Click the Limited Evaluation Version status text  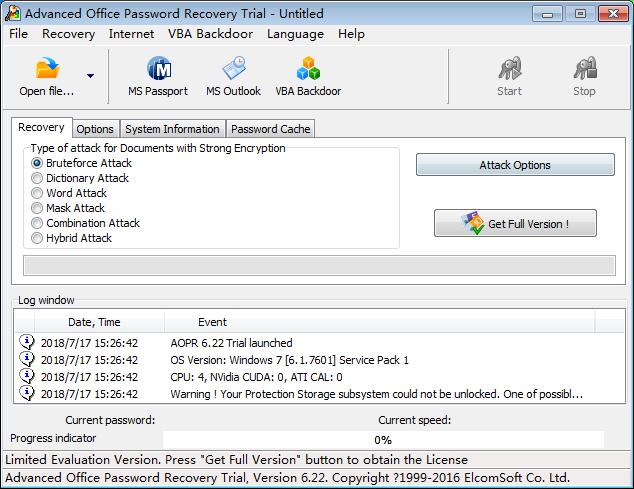pyautogui.click(x=236, y=460)
